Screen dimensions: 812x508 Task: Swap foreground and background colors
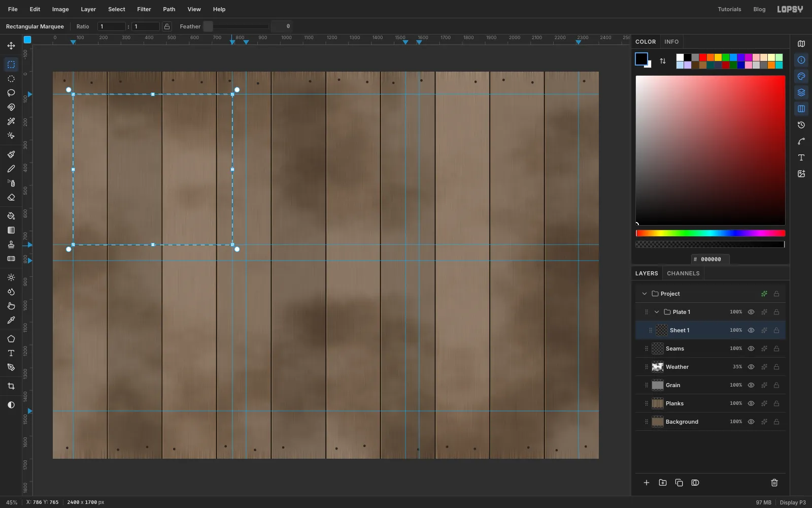(x=663, y=61)
